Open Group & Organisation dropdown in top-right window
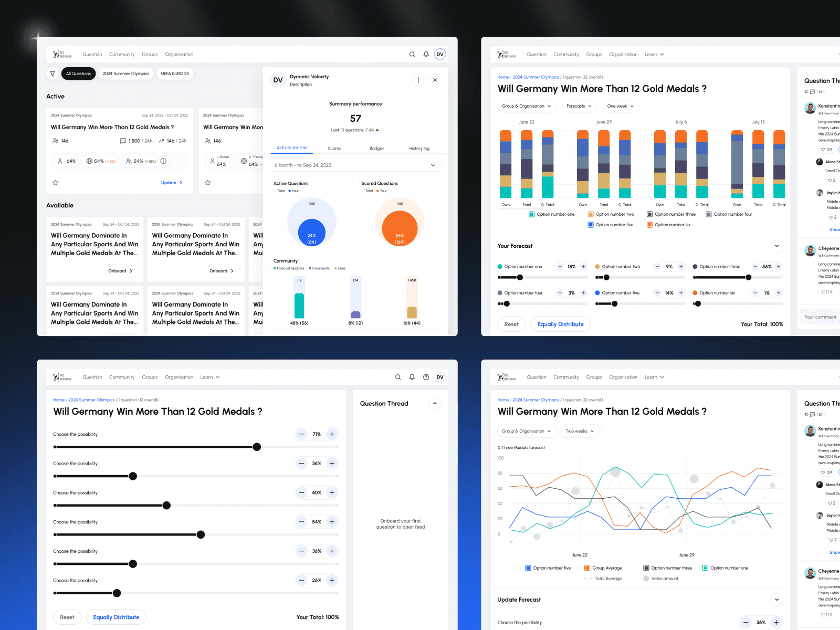The width and height of the screenshot is (840, 630). (527, 106)
